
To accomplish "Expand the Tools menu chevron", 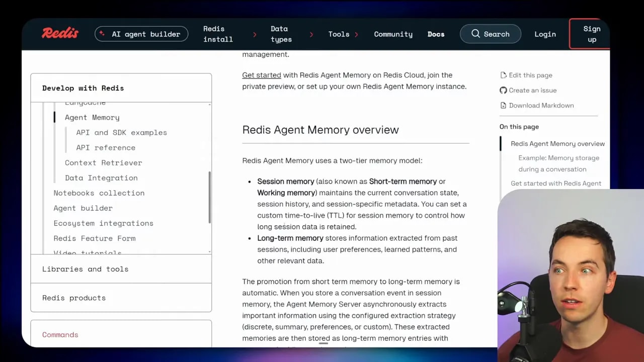I will (357, 34).
